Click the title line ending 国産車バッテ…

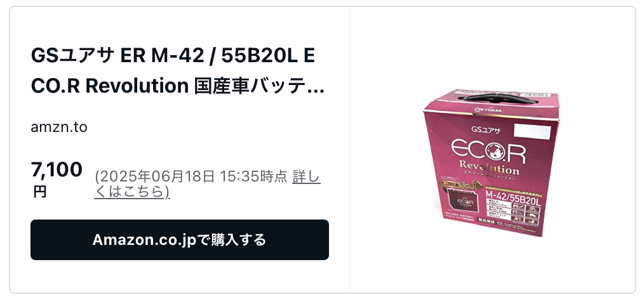point(177,86)
